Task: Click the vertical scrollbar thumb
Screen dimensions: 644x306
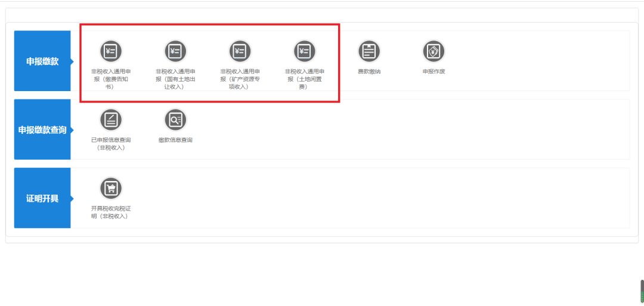Action: coord(642,291)
